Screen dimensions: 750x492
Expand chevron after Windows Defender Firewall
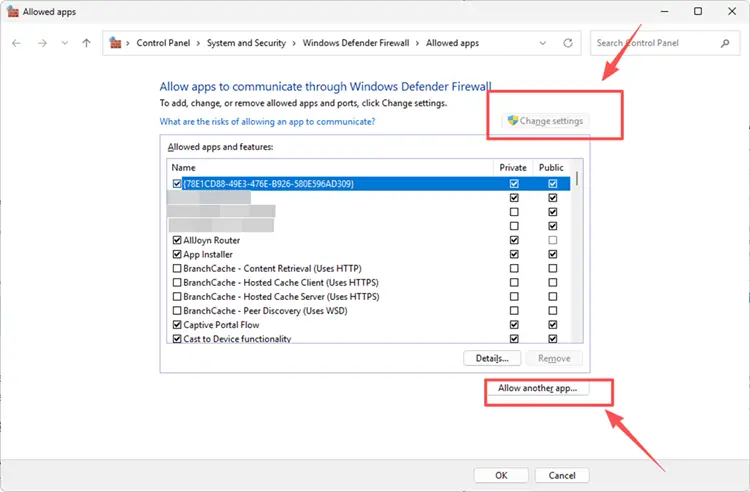tap(418, 43)
